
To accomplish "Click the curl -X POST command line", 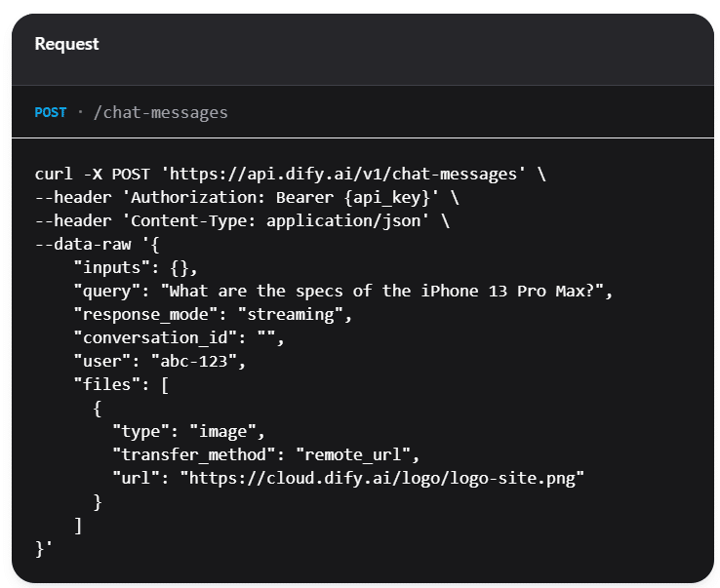I will tap(290, 174).
